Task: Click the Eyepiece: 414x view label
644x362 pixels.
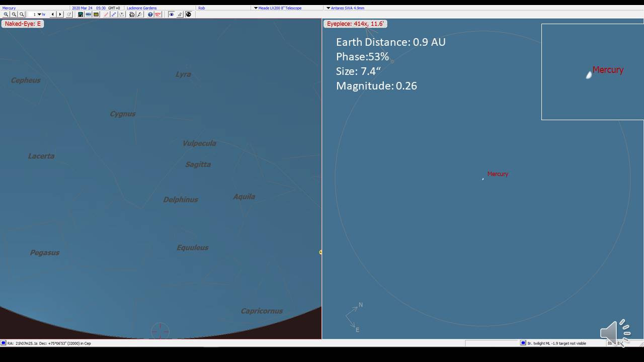Action: point(355,24)
